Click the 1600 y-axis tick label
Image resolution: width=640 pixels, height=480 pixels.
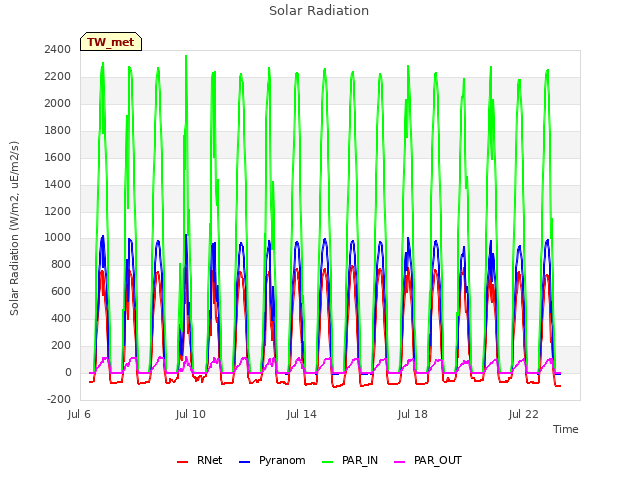(58, 157)
